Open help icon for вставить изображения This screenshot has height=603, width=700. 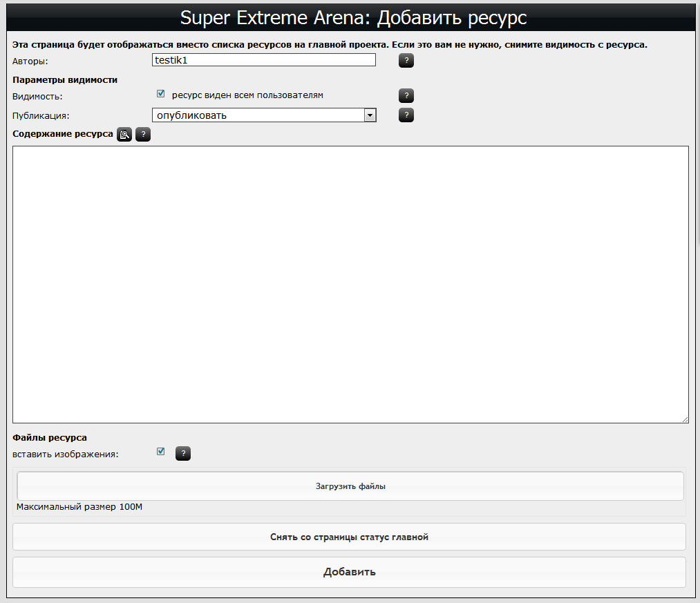[x=183, y=454]
